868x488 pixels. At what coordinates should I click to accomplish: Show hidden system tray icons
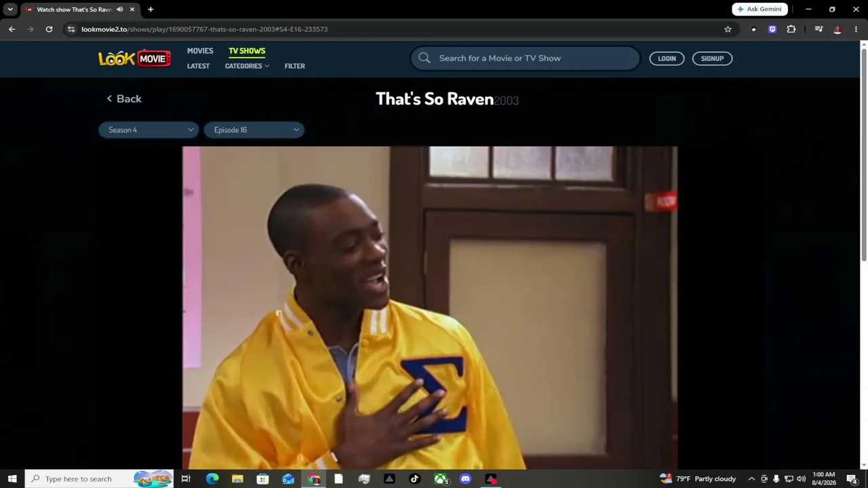(x=751, y=479)
